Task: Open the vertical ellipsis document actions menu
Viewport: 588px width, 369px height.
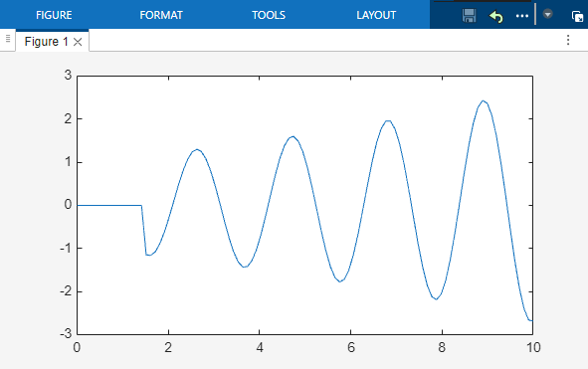Action: tap(568, 40)
